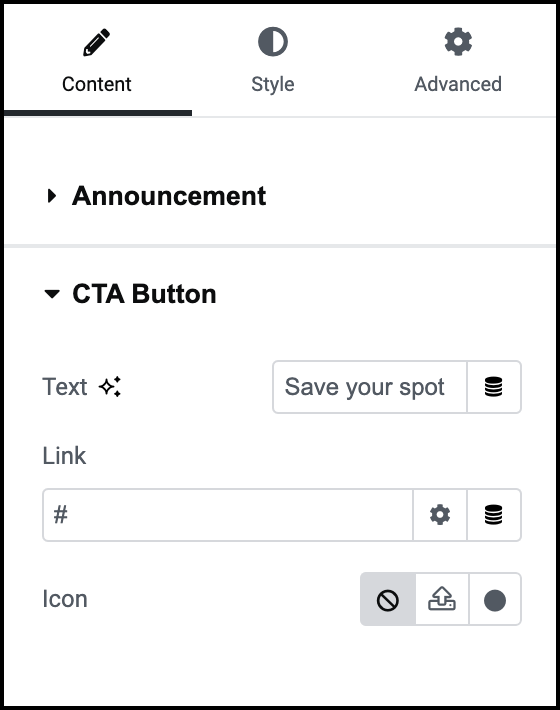Open dynamic tags for the Text field

[494, 387]
